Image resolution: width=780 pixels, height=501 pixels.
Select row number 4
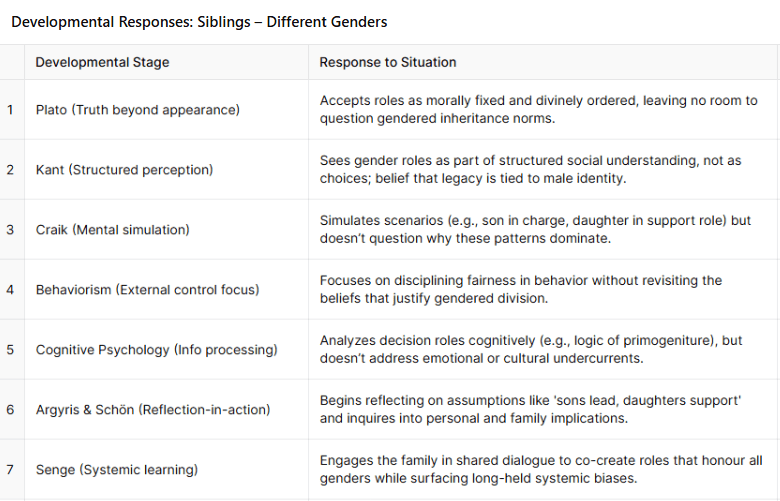point(10,290)
